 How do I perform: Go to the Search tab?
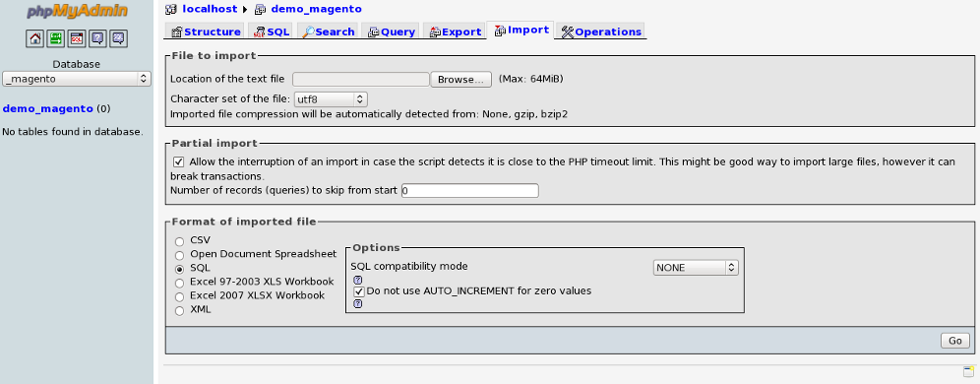pos(328,32)
